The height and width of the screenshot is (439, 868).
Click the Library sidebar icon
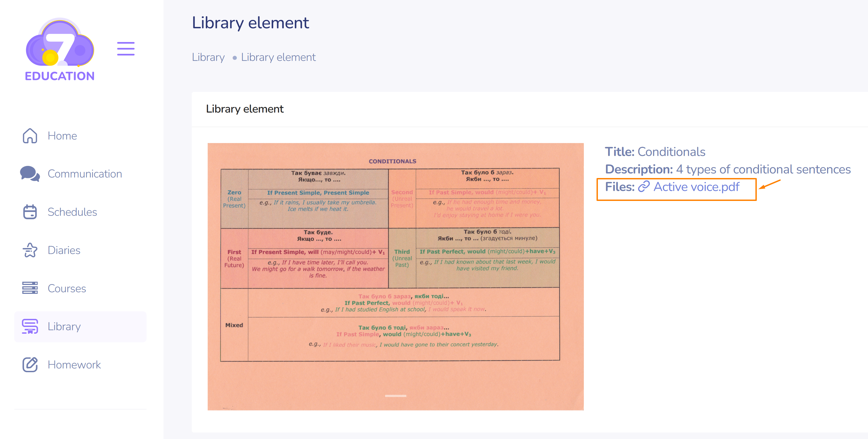(30, 326)
